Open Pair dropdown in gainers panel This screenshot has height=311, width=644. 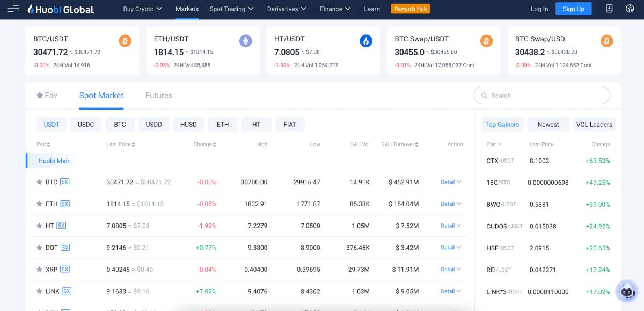[494, 144]
